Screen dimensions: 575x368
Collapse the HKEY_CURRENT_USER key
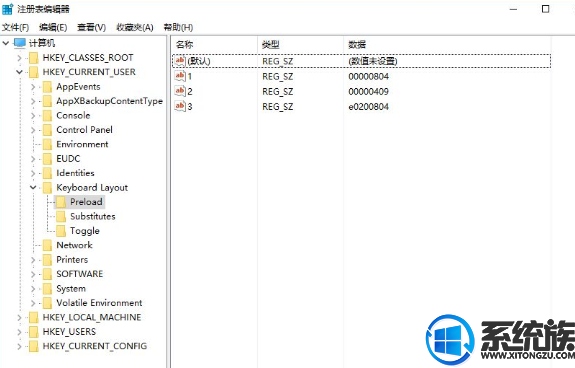[19, 72]
